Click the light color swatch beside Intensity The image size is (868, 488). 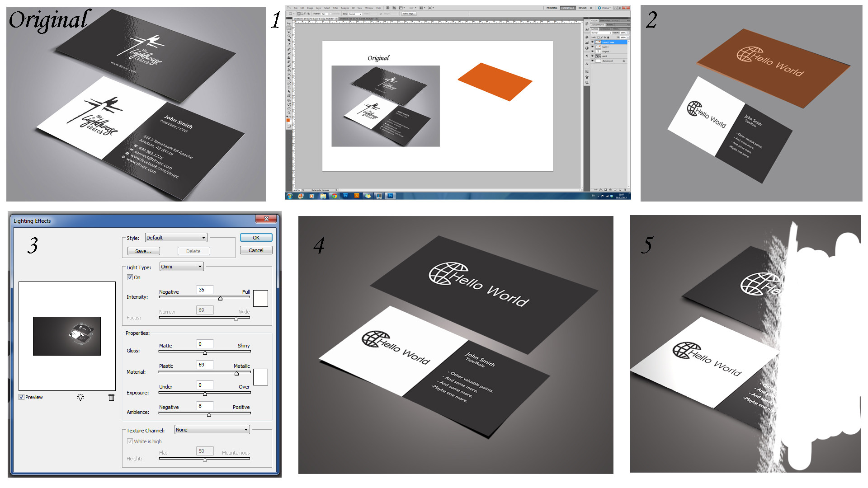click(260, 298)
